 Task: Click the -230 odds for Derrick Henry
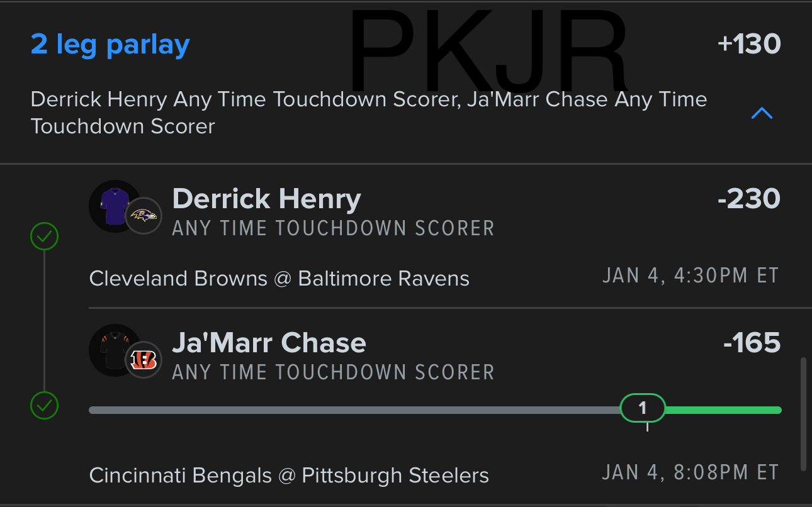click(748, 199)
